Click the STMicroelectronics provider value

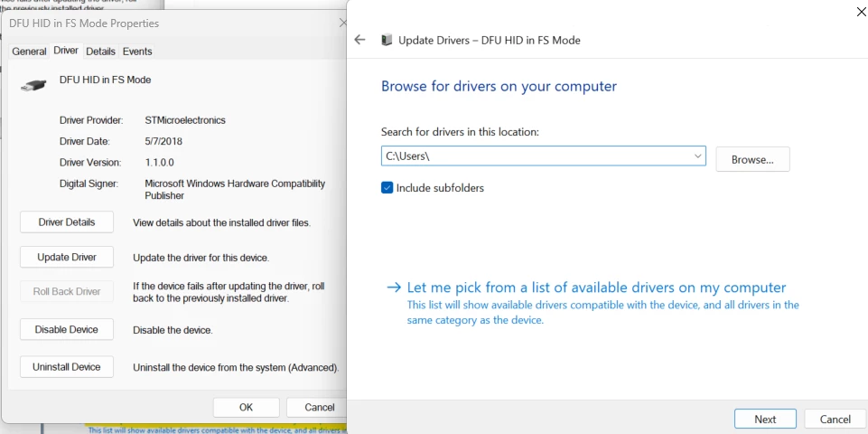tap(185, 119)
